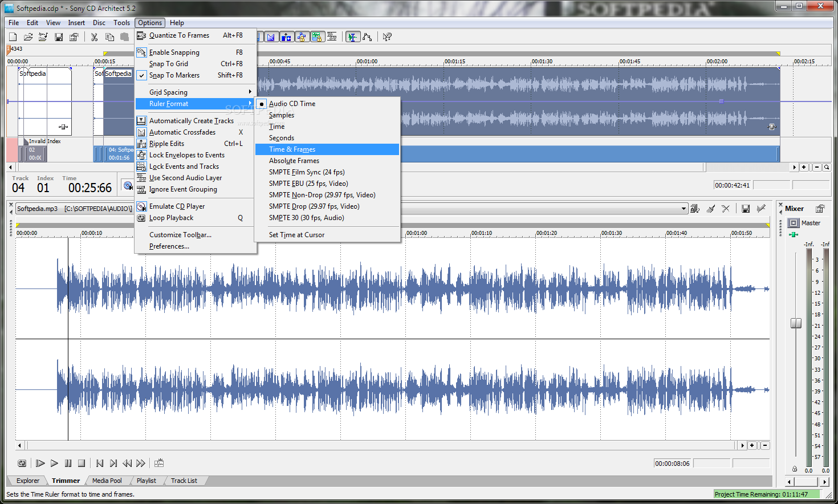
Task: Click the Copy toolbar icon
Action: click(109, 37)
